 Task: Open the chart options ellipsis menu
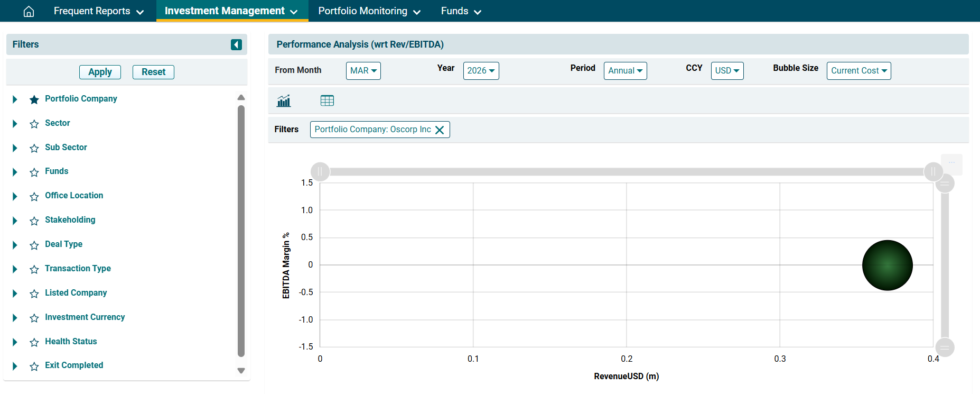pos(951,163)
